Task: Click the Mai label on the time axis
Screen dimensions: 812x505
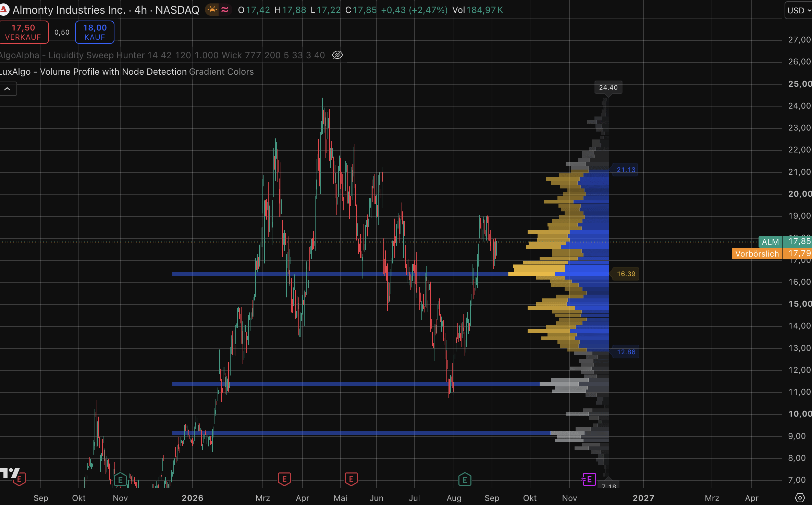Action: click(341, 498)
